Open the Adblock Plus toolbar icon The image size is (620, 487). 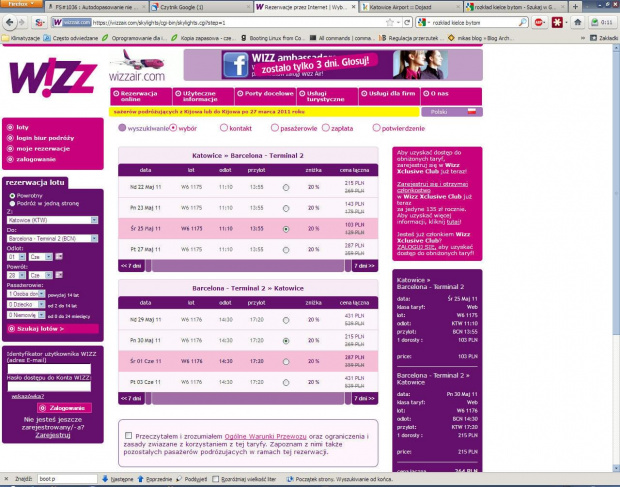coord(539,23)
